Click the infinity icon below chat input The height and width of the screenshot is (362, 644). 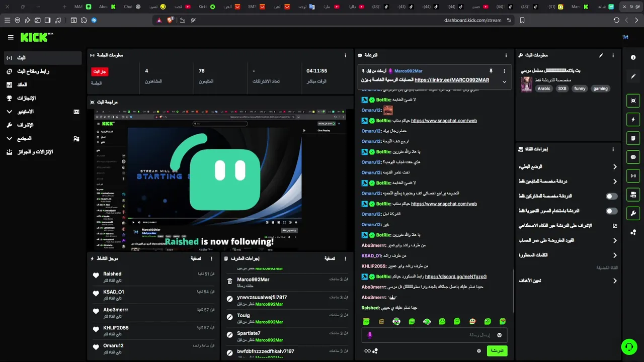tap(367, 351)
